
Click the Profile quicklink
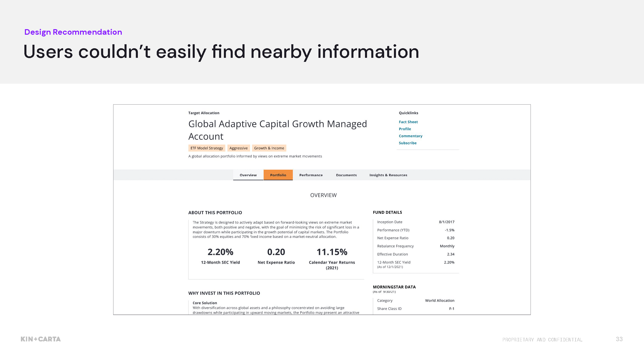(x=405, y=129)
